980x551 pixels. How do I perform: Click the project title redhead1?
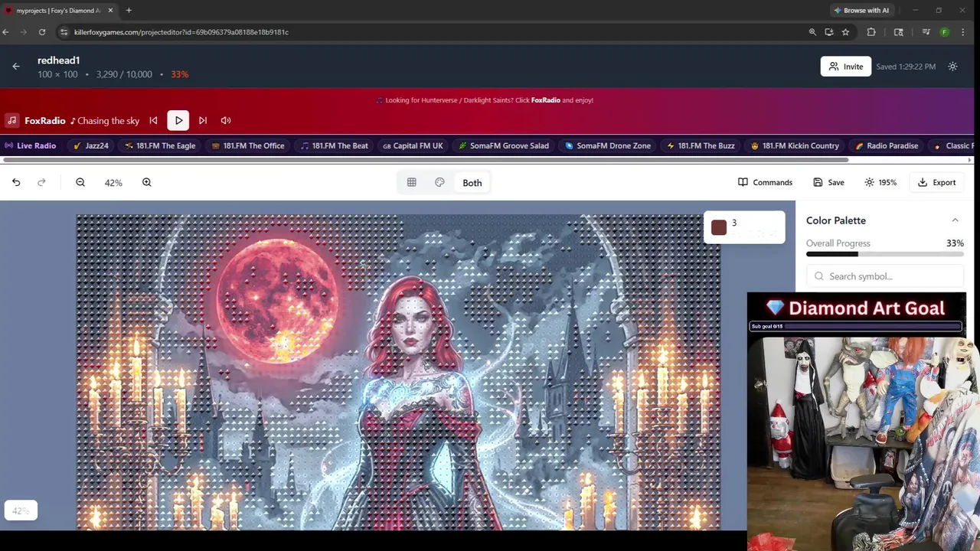click(59, 60)
